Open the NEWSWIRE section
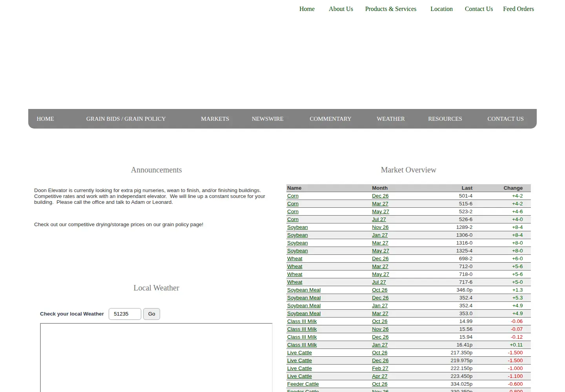The image size is (565, 392). [x=268, y=119]
